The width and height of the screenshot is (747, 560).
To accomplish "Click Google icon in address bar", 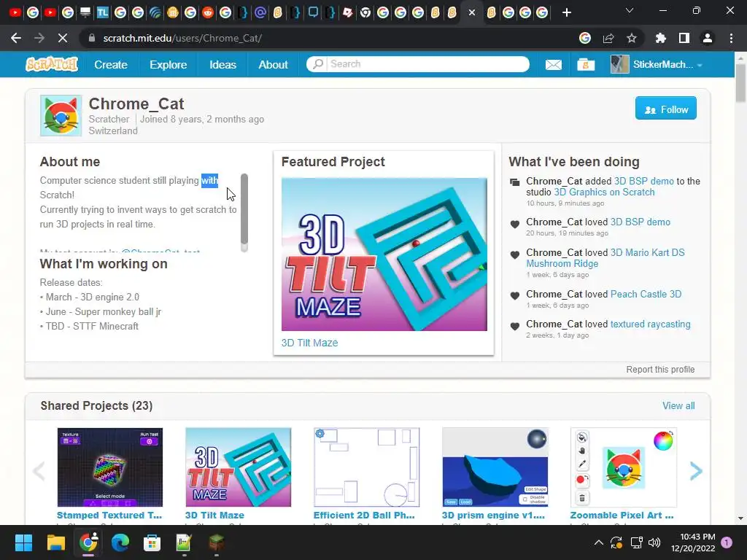I will 585,38.
